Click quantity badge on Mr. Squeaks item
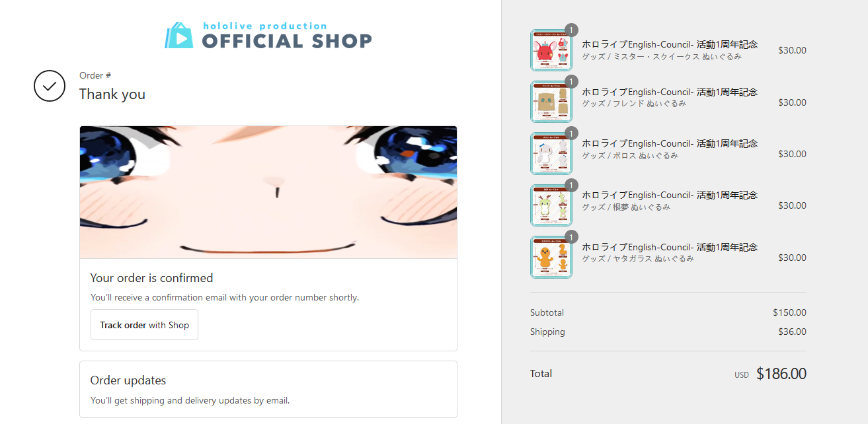 (572, 30)
